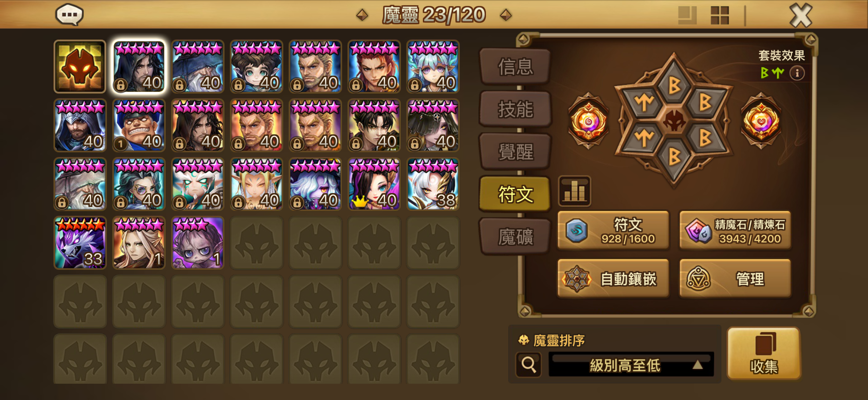Select the level 33 purple wolf monster
The width and height of the screenshot is (868, 400).
80,243
